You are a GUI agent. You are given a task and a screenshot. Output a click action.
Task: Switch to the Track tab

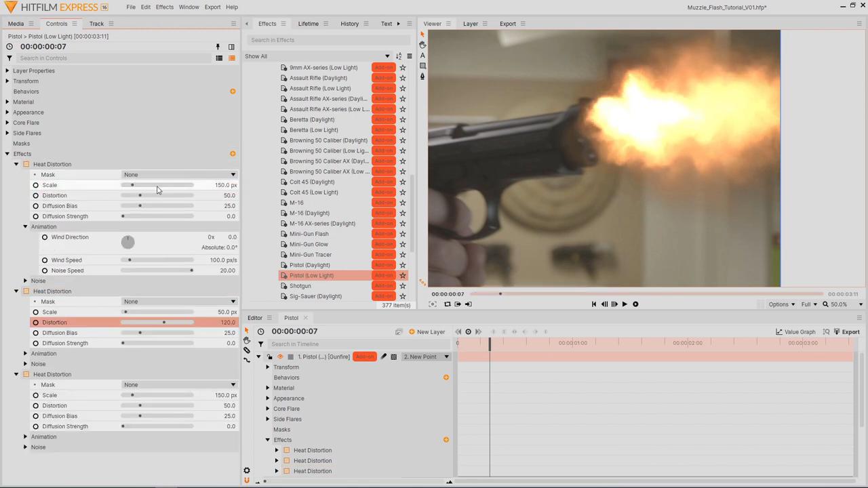tap(96, 24)
